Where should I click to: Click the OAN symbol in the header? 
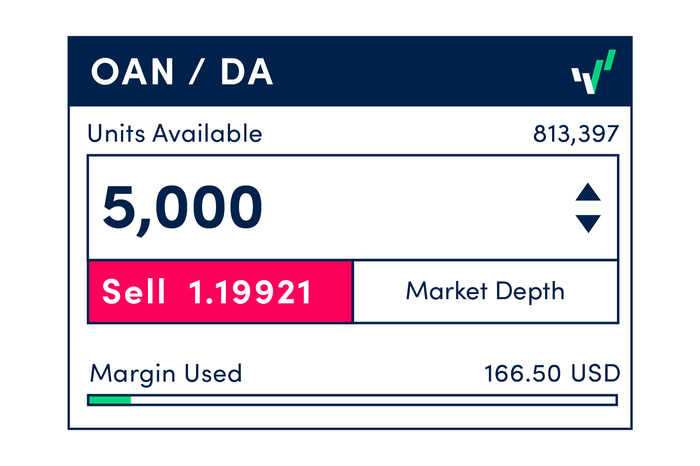tap(130, 73)
